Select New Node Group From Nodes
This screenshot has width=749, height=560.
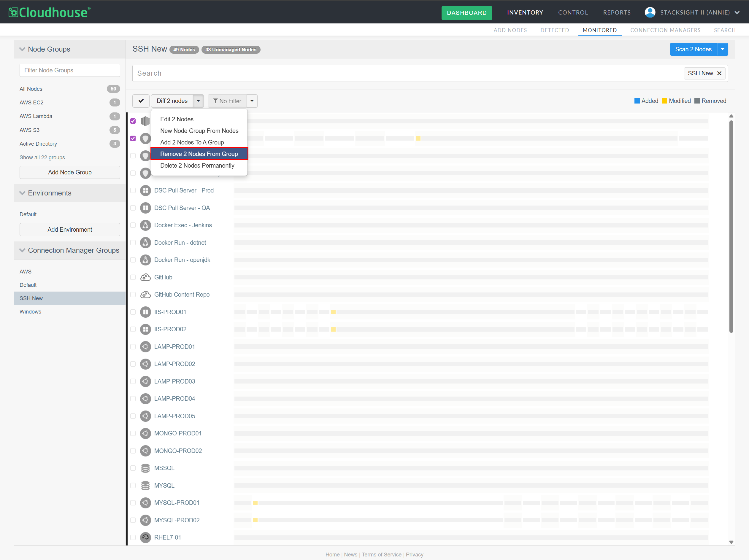pyautogui.click(x=199, y=131)
